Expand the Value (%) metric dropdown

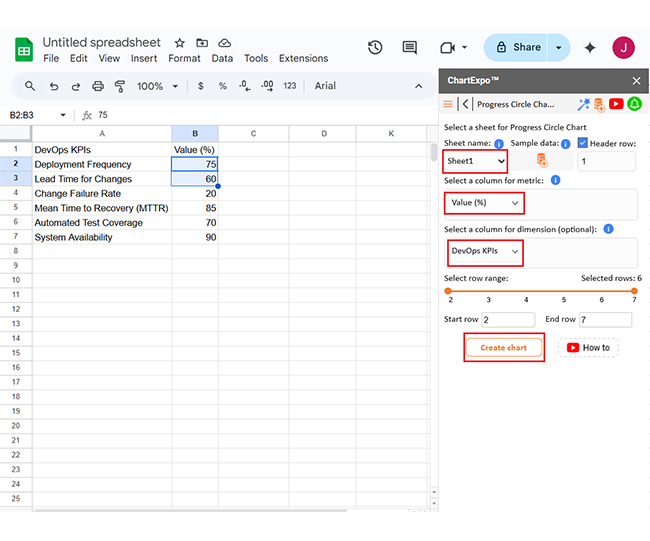pos(484,203)
